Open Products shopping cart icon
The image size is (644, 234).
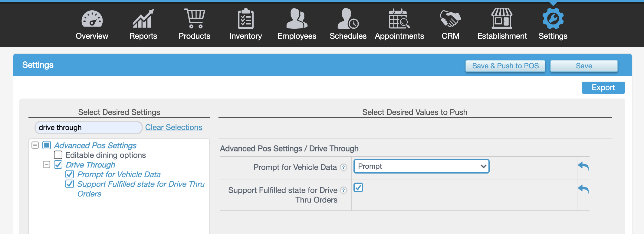point(194,19)
